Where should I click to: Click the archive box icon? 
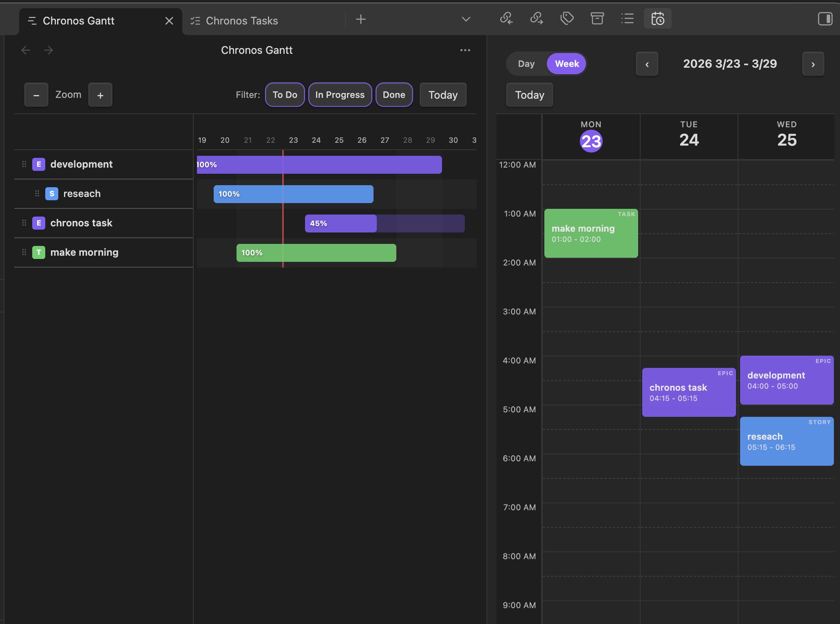(x=597, y=19)
